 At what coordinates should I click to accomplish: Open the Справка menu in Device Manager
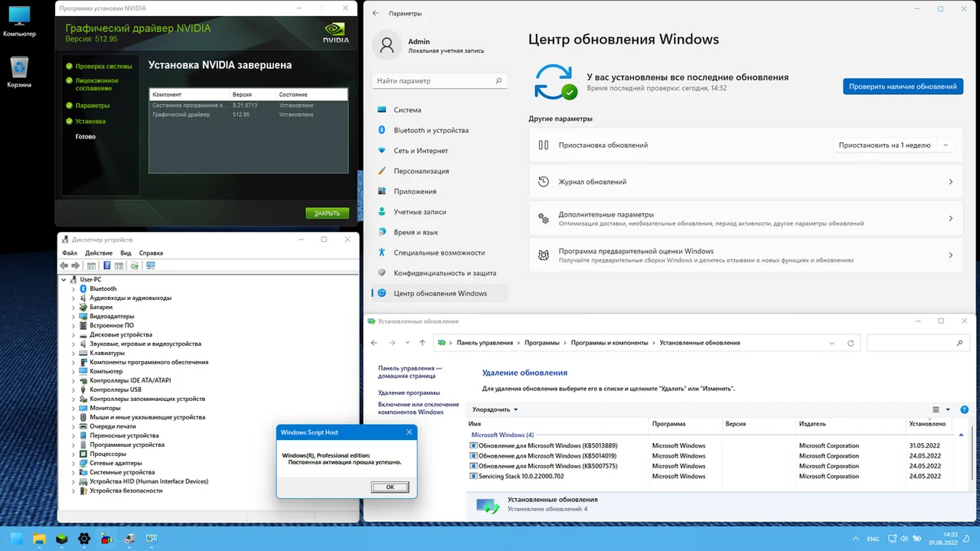tap(151, 253)
